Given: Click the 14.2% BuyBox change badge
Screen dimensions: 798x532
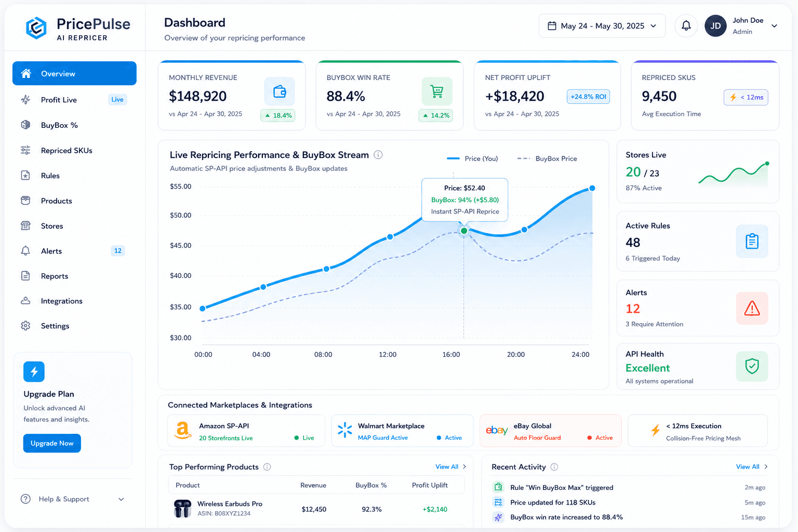Looking at the screenshot, I should click(435, 115).
